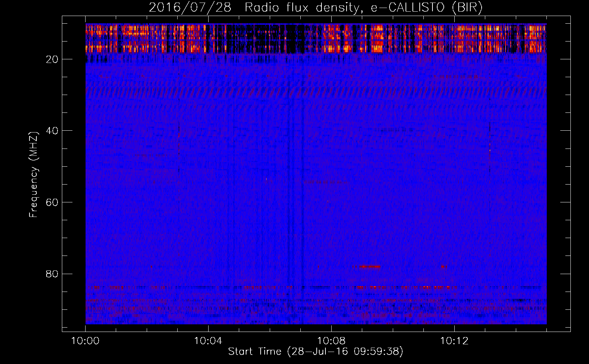This screenshot has height=364, width=589.
Task: Click the 10:04 time tick label
Action: tap(208, 341)
